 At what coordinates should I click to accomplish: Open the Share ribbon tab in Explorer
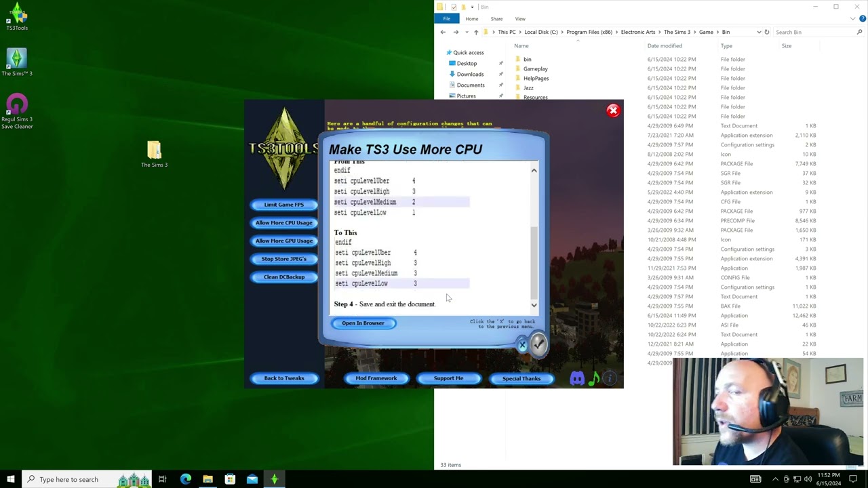point(496,19)
